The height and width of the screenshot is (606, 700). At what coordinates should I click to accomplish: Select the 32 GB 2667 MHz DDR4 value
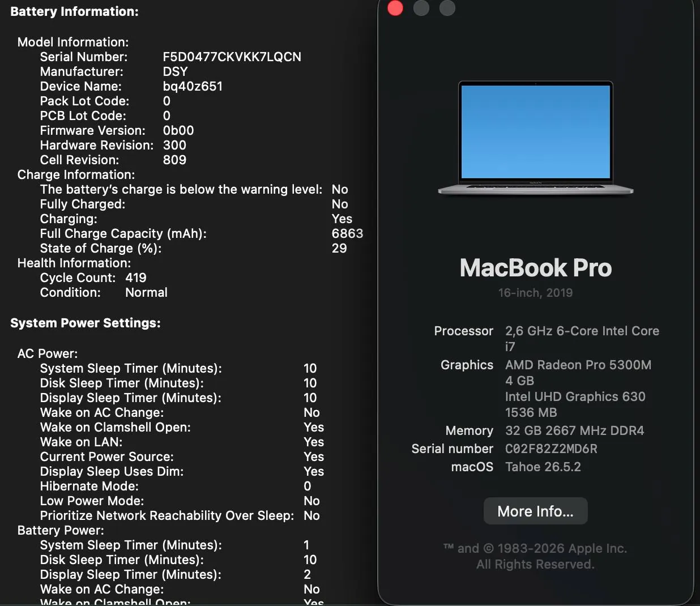pyautogui.click(x=574, y=430)
